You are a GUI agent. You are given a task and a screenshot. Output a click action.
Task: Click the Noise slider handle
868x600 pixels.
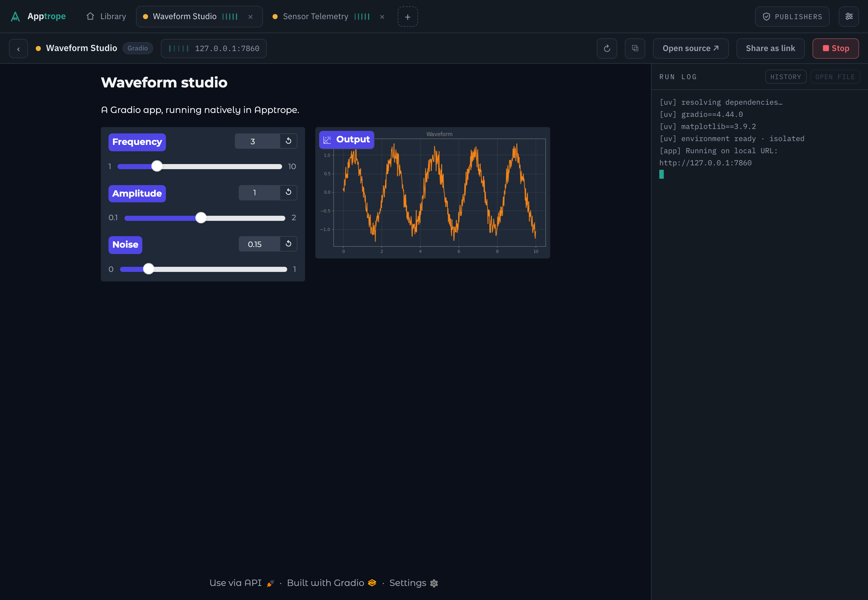click(x=148, y=269)
